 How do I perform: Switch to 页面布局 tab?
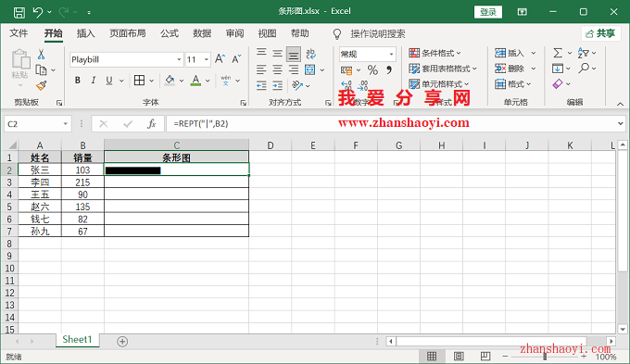coord(127,33)
